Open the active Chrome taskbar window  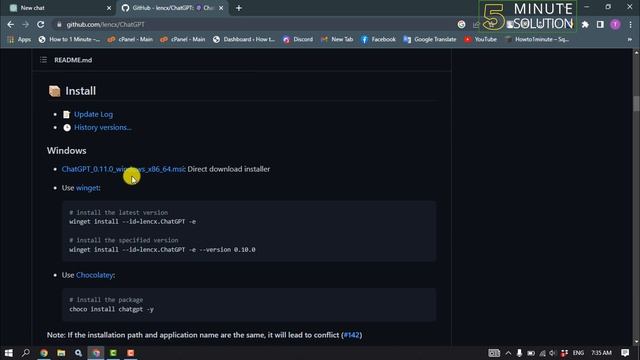coord(96,353)
